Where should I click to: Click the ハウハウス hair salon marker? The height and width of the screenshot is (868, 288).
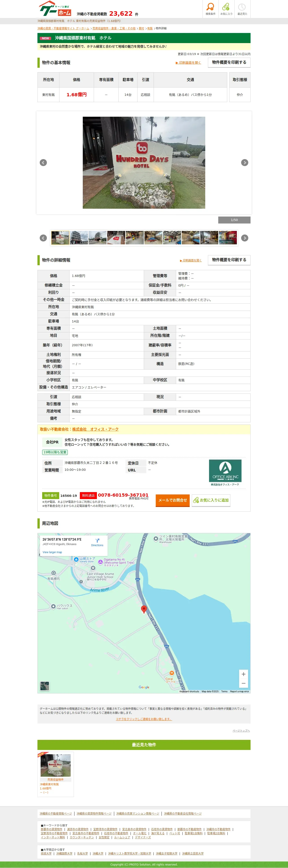(53, 607)
